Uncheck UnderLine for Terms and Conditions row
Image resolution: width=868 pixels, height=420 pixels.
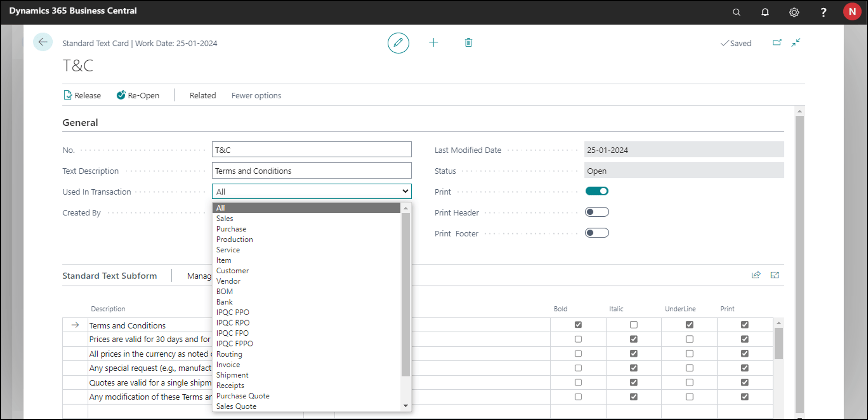tap(689, 324)
